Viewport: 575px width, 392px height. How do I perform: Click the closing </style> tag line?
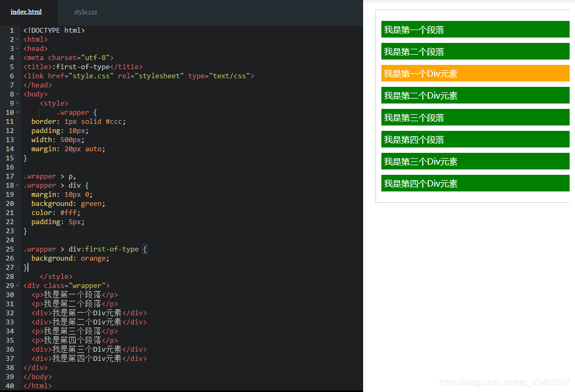tap(56, 277)
